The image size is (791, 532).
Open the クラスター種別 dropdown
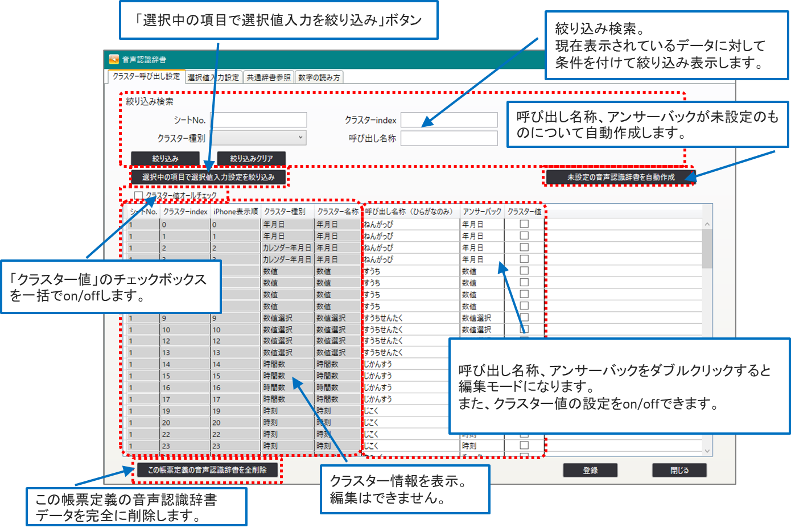point(258,138)
